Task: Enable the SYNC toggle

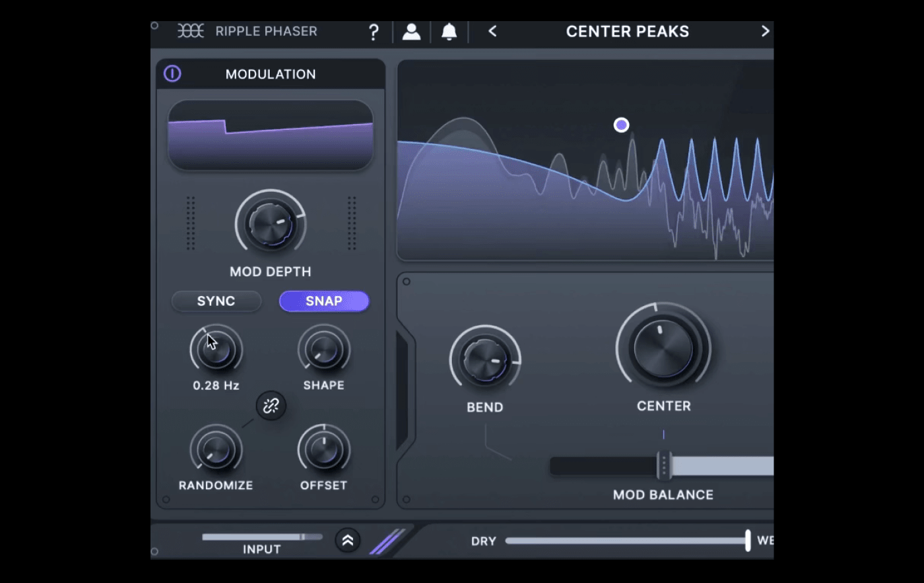Action: click(x=216, y=301)
